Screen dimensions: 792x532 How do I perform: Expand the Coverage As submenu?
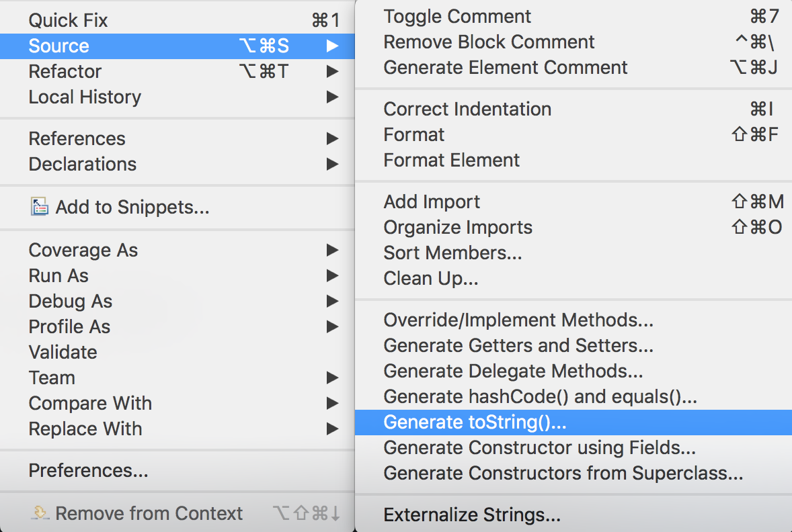tap(333, 250)
